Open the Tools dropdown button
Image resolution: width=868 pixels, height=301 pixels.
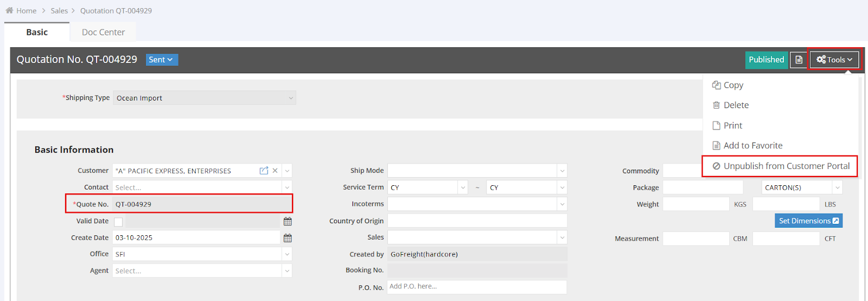tap(834, 60)
